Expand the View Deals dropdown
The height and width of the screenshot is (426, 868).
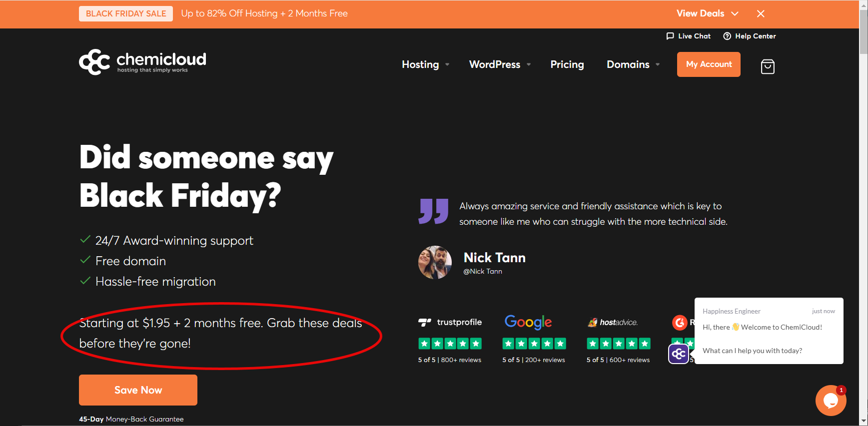pyautogui.click(x=707, y=13)
